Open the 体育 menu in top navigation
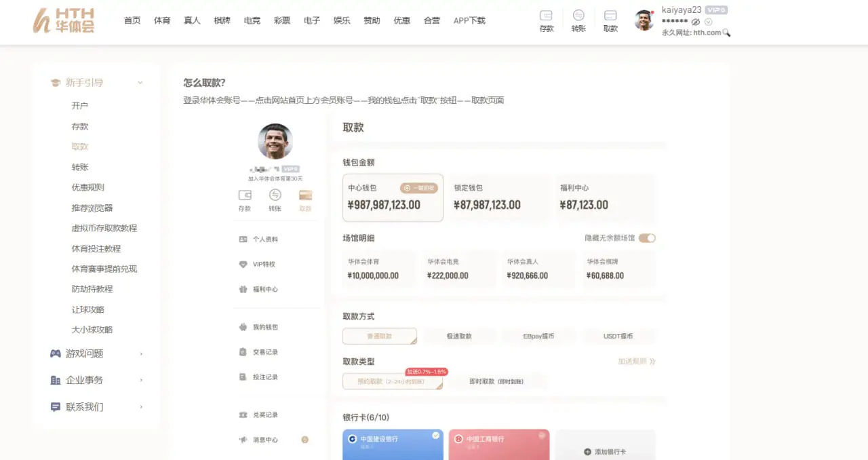The height and width of the screenshot is (460, 868). [x=162, y=20]
